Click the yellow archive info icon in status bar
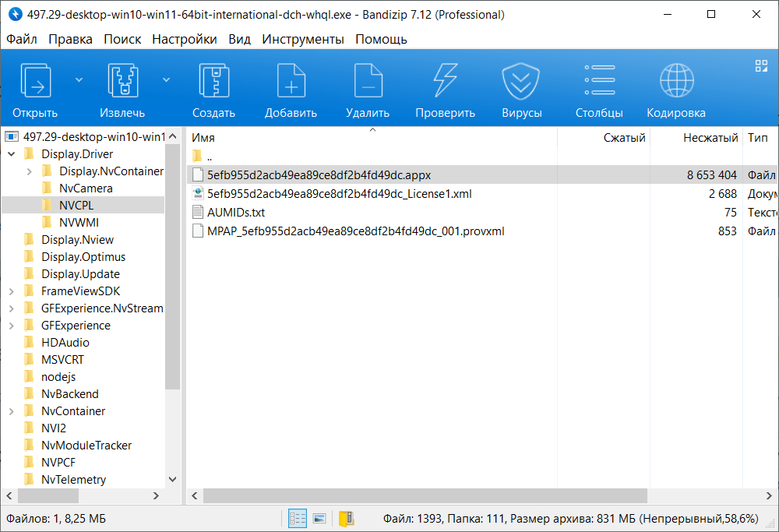779x532 pixels. pos(347,519)
